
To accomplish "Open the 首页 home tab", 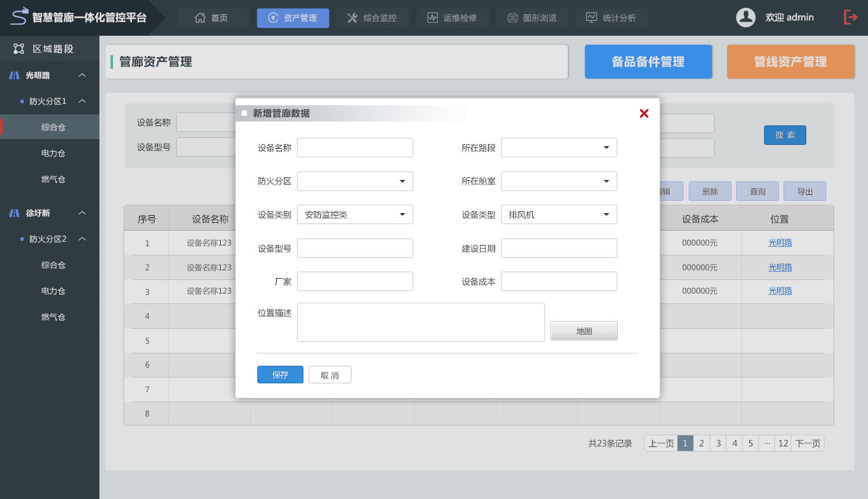I will click(x=212, y=18).
